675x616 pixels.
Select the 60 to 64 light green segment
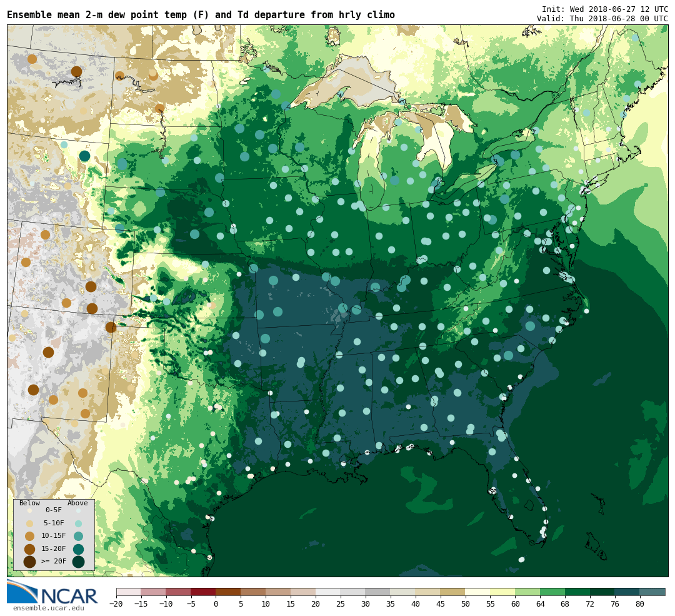(x=527, y=592)
